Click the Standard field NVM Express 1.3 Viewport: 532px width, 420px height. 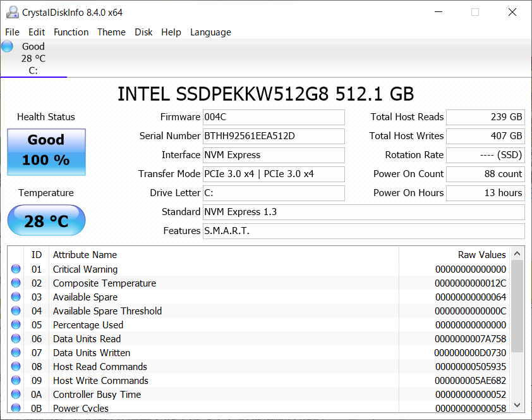tap(364, 212)
